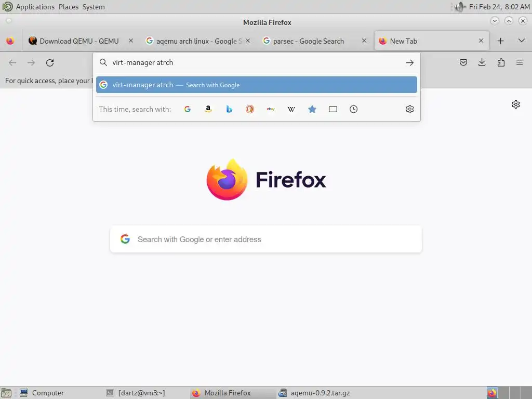The width and height of the screenshot is (532, 399).
Task: Click the Firefox View pinned icon
Action: click(x=10, y=41)
